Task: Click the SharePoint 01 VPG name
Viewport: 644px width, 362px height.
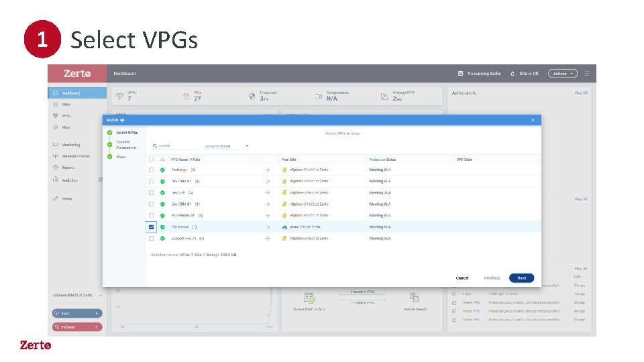Action: (182, 215)
